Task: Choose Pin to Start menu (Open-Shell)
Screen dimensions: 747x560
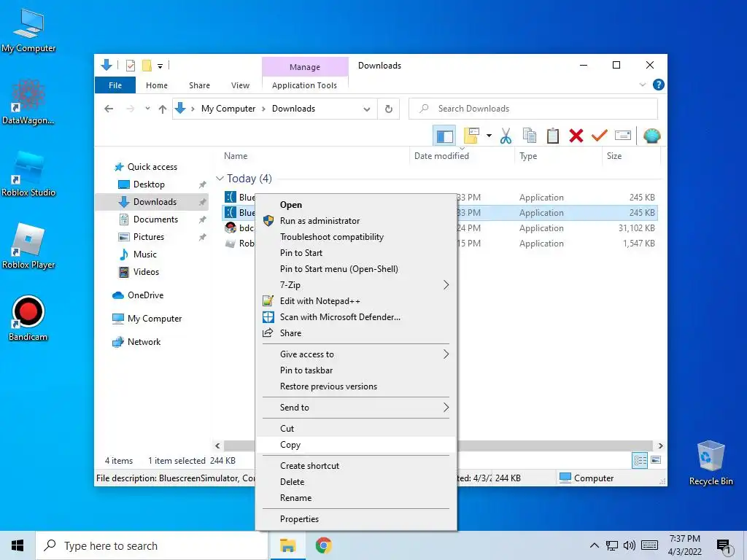Action: (356, 269)
